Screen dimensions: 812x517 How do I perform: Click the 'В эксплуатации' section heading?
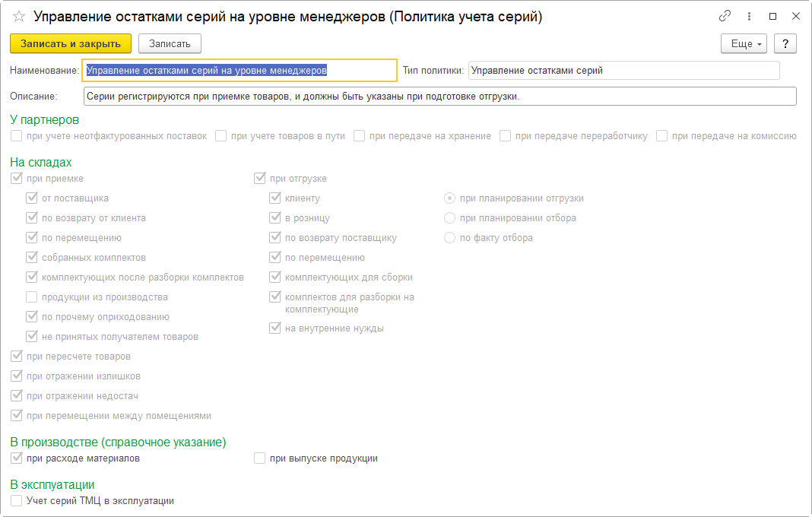point(52,484)
